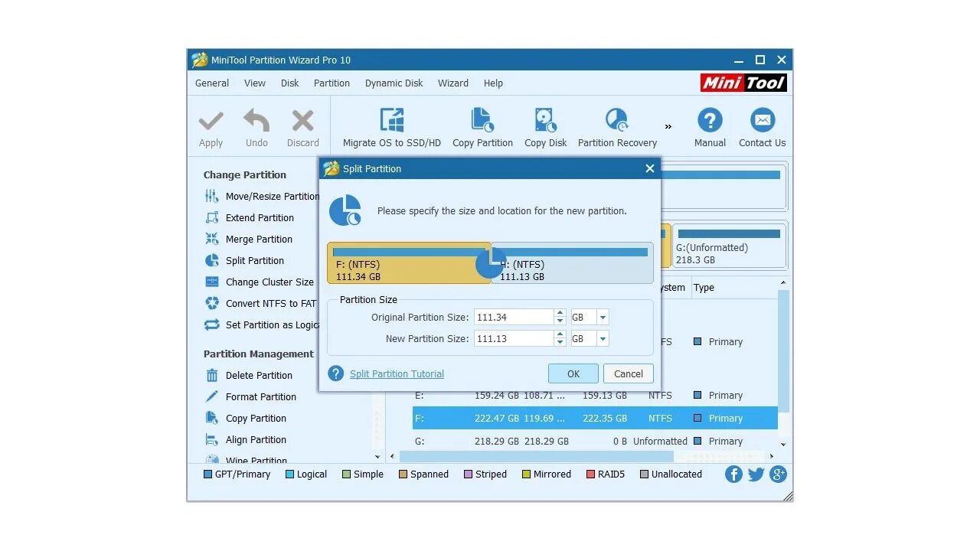
Task: Click the Original Partition Size field
Action: tap(513, 317)
